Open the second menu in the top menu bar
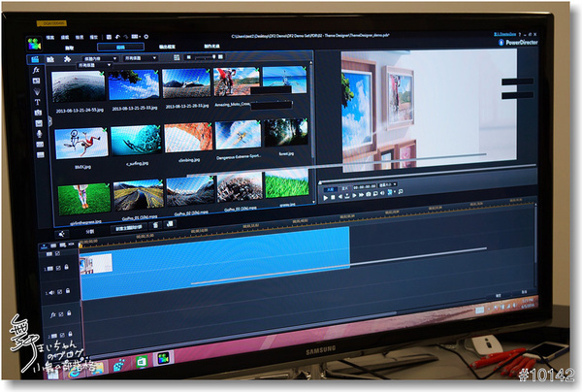Viewport: 582px width, 392px height. coord(65,37)
